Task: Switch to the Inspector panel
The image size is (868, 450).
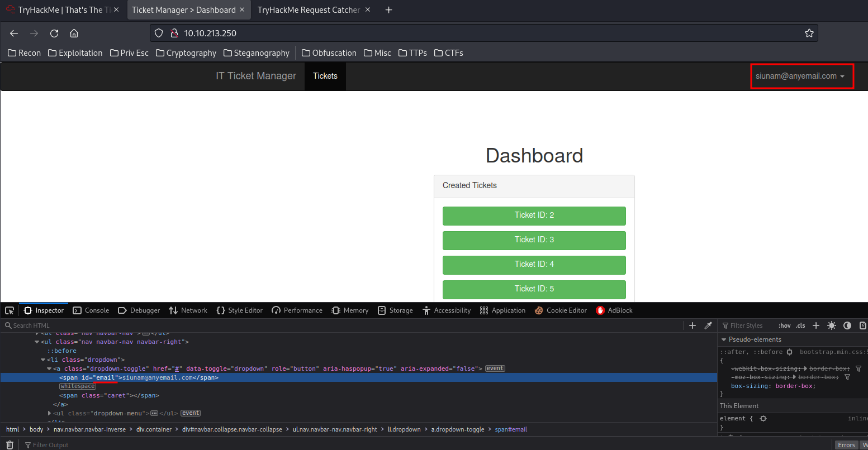Action: tap(44, 310)
